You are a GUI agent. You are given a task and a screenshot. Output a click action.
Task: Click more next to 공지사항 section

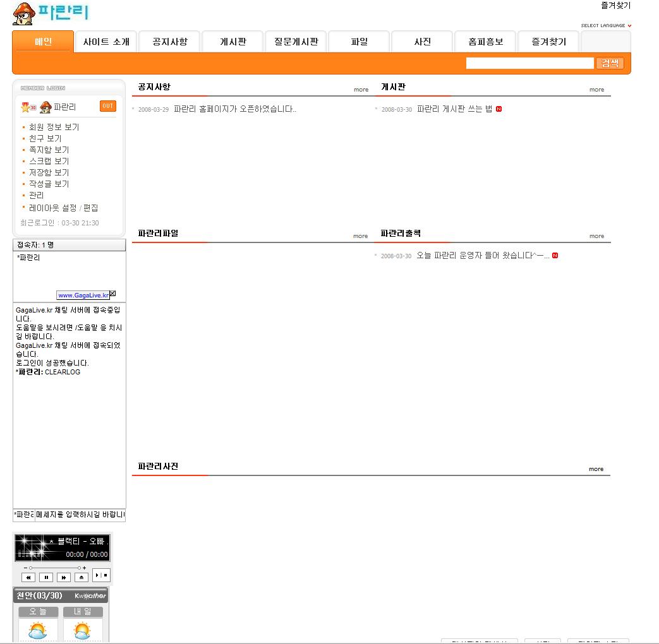361,90
